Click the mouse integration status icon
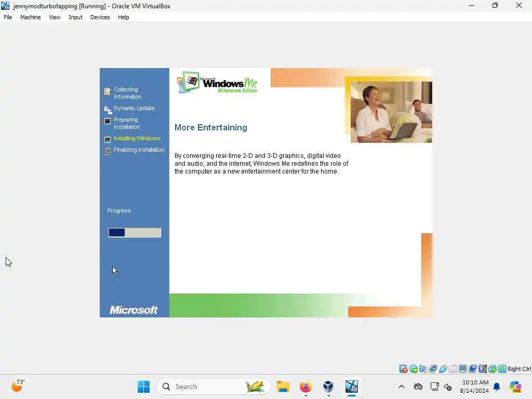 point(493,368)
